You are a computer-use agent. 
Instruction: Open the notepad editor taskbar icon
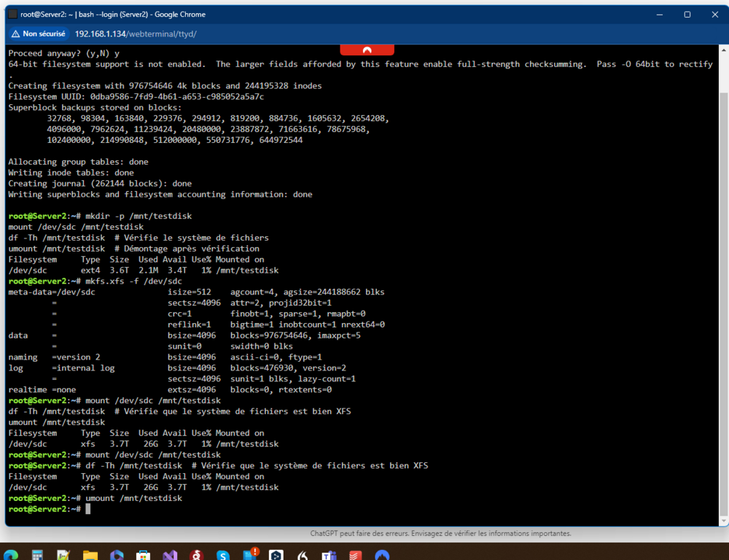pos(63,555)
